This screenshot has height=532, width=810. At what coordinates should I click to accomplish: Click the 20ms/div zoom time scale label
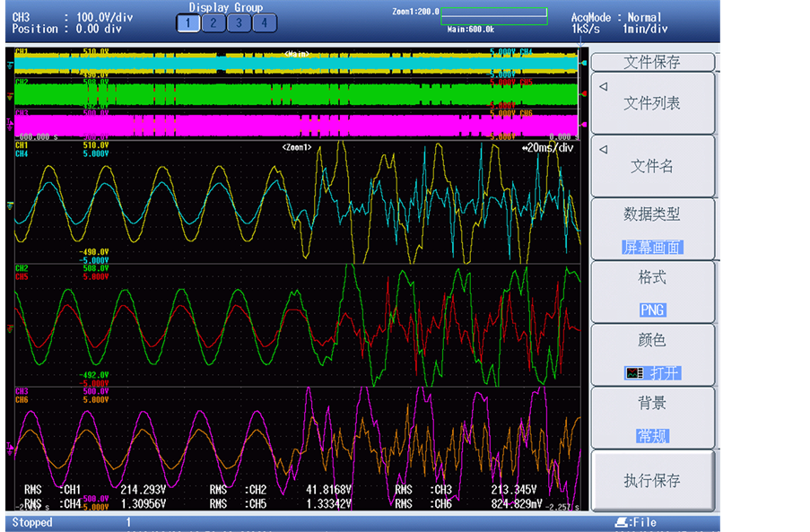pyautogui.click(x=547, y=148)
